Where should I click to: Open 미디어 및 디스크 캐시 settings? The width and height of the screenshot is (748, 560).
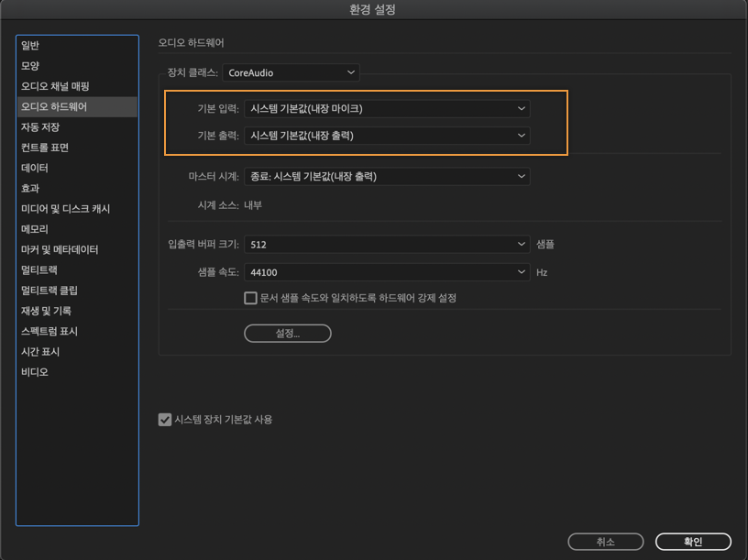click(x=77, y=209)
